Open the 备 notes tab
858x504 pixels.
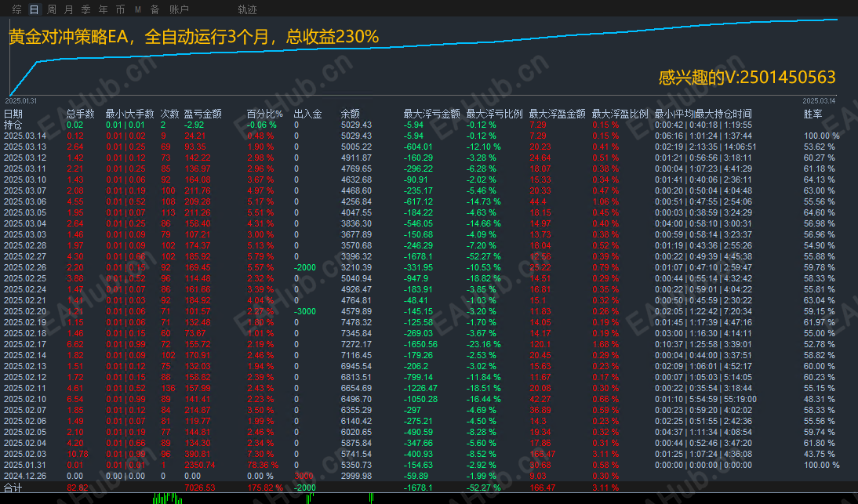(x=155, y=9)
